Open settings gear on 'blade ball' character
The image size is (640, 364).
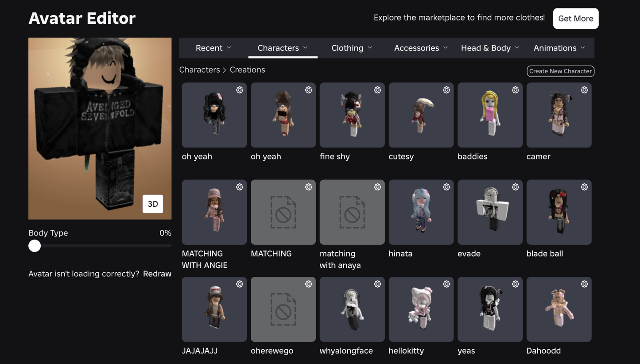[584, 186]
